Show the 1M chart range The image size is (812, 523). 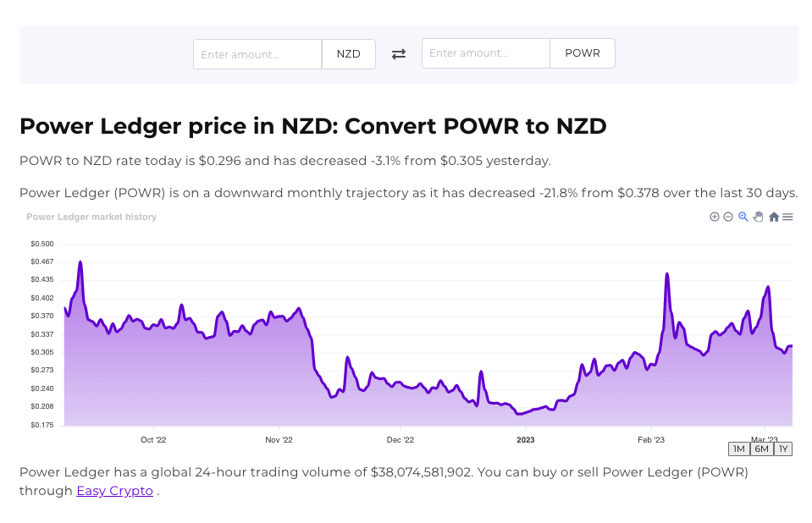pos(738,449)
